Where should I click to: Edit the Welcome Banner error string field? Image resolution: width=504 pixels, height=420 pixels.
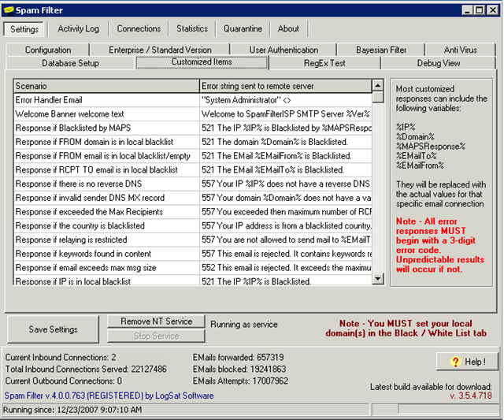(x=284, y=113)
